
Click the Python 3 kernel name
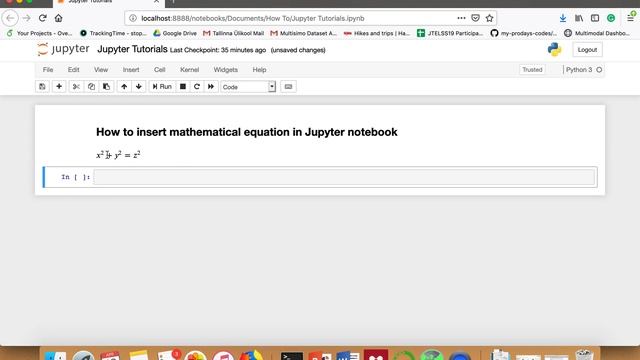click(x=579, y=70)
